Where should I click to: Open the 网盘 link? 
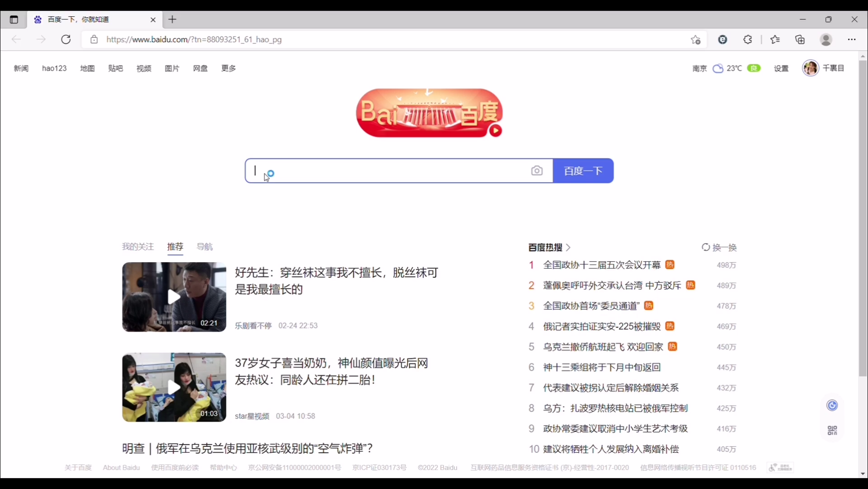[x=200, y=68]
